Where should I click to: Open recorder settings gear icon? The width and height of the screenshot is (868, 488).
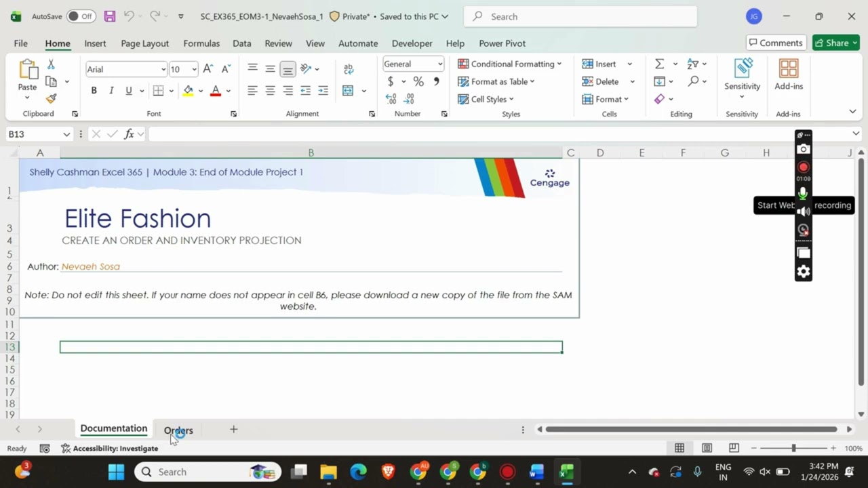804,272
